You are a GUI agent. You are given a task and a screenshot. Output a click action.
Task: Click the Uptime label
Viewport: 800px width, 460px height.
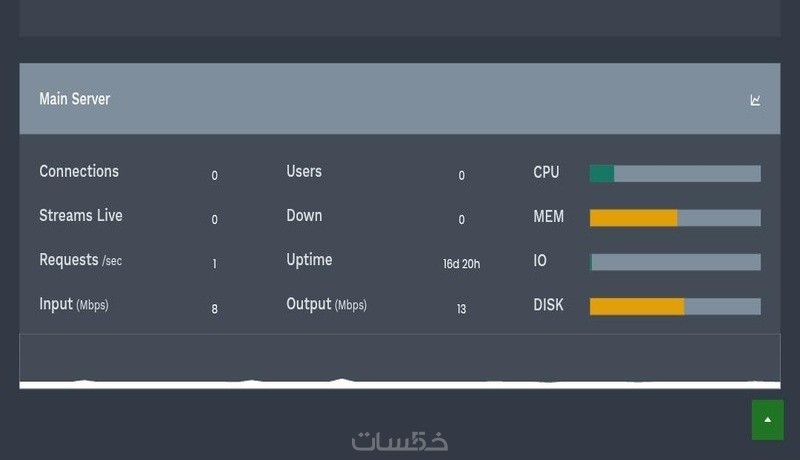pyautogui.click(x=309, y=260)
